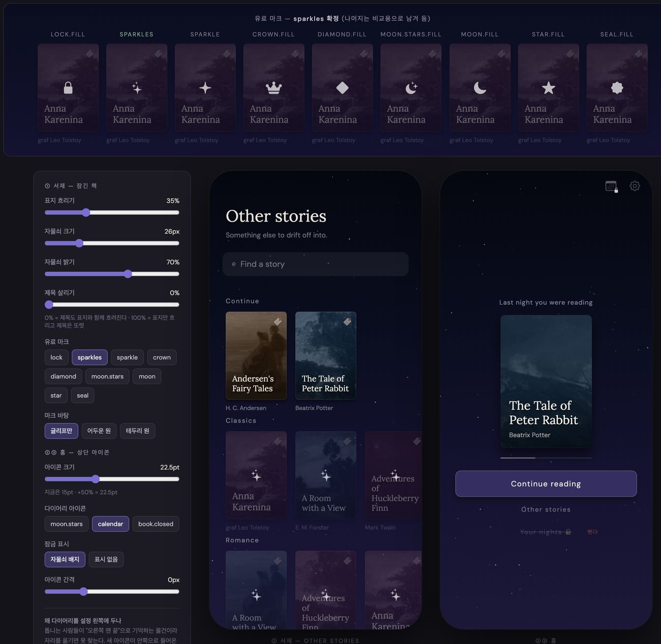
Task: Click the sparkles mark on Classics' A Room with a View
Action: (325, 475)
